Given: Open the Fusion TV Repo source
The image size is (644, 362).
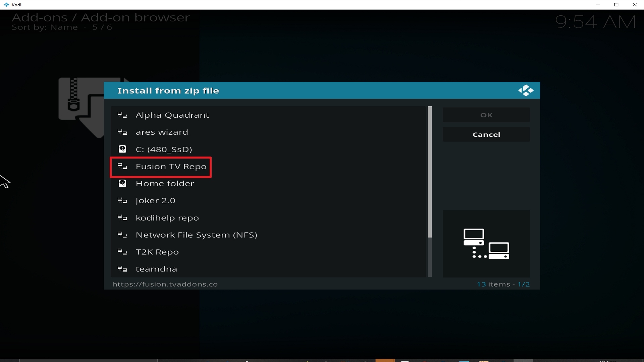Looking at the screenshot, I should (x=171, y=167).
